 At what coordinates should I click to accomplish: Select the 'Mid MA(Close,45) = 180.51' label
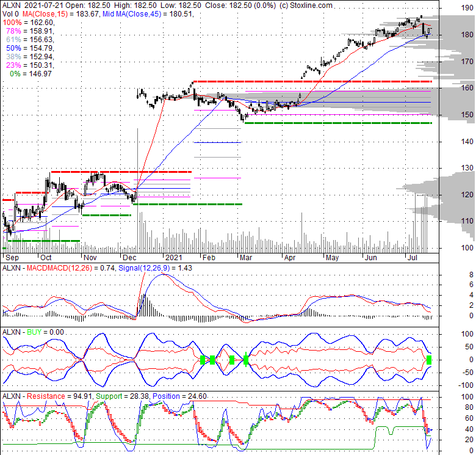click(x=148, y=14)
